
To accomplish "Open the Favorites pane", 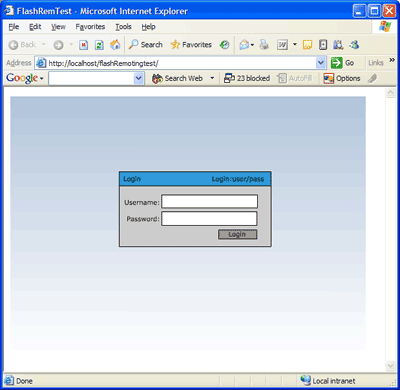I will 191,44.
